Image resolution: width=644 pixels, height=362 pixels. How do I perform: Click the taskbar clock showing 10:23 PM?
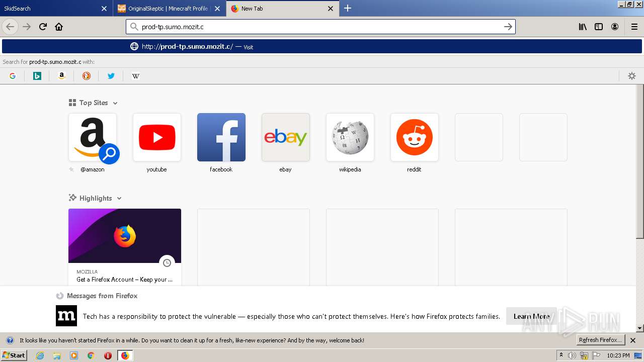point(618,355)
